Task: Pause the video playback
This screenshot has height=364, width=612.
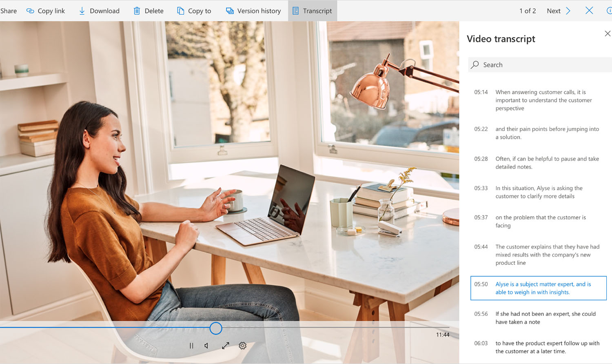Action: [191, 346]
